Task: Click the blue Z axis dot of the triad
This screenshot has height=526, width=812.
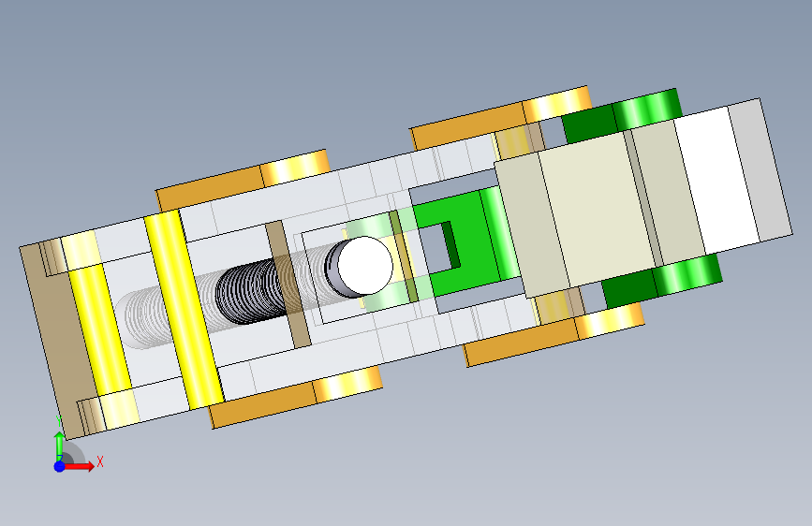Action: point(60,466)
